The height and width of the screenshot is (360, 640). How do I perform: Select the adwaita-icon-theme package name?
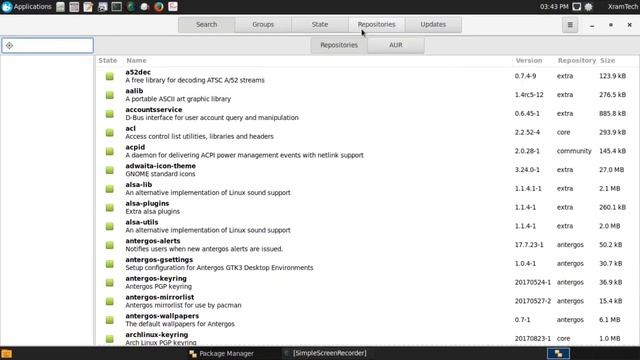pos(160,166)
